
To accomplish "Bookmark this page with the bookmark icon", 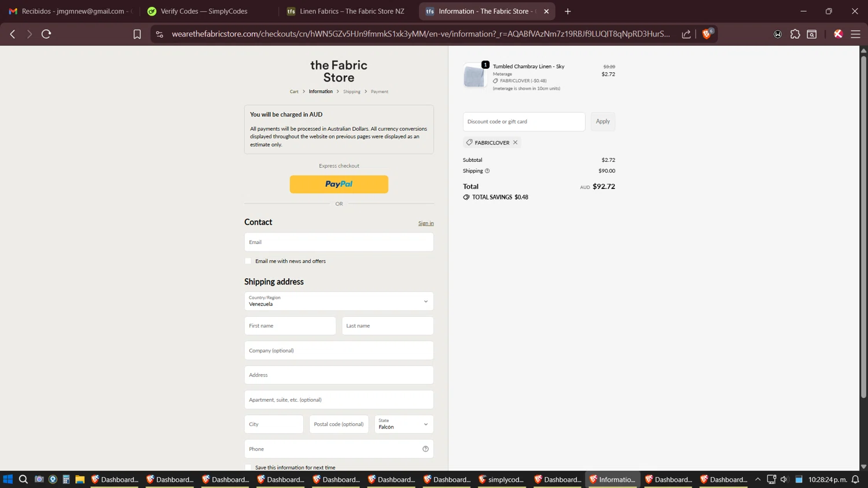I will pos(137,34).
